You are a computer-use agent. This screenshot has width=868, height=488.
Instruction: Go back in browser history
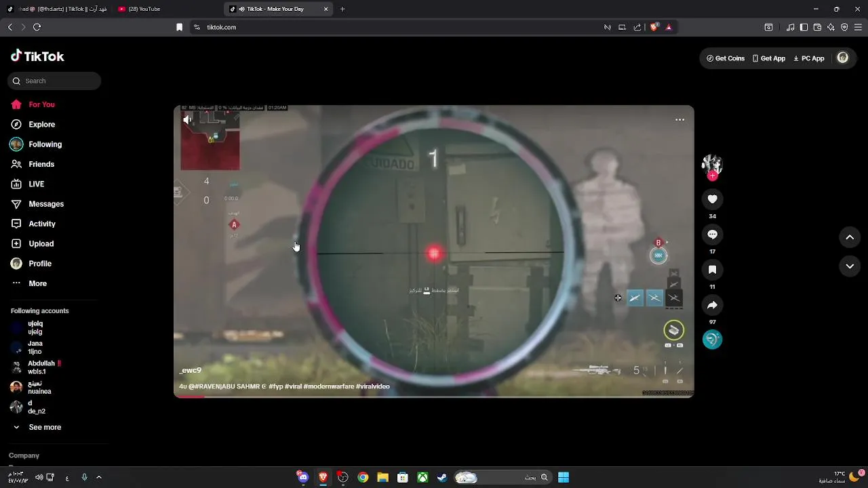[x=10, y=27]
